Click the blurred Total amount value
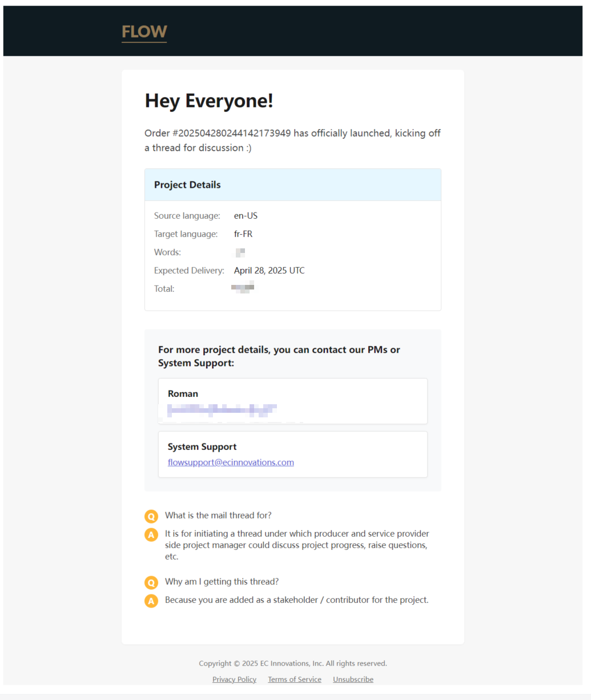The height and width of the screenshot is (700, 591). coord(243,288)
